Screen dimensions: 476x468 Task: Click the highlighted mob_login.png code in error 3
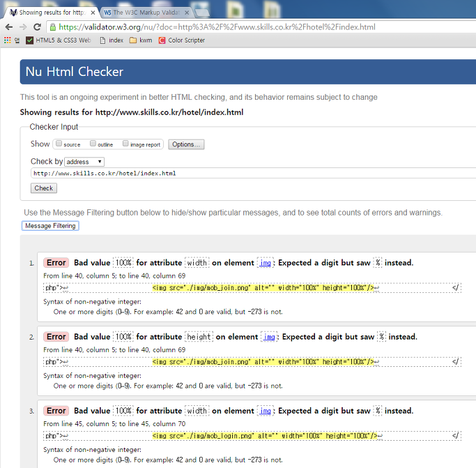265,436
